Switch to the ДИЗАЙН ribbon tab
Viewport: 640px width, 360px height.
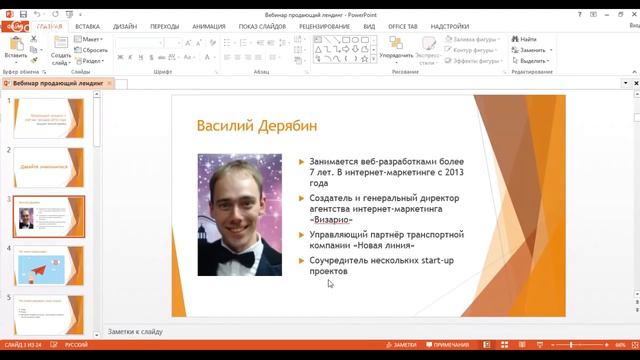click(125, 26)
